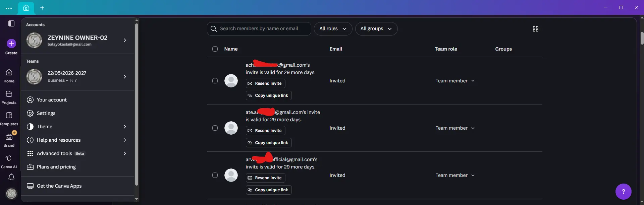The height and width of the screenshot is (205, 644).
Task: Copy unique link for ach...@gmail.com
Action: click(269, 95)
